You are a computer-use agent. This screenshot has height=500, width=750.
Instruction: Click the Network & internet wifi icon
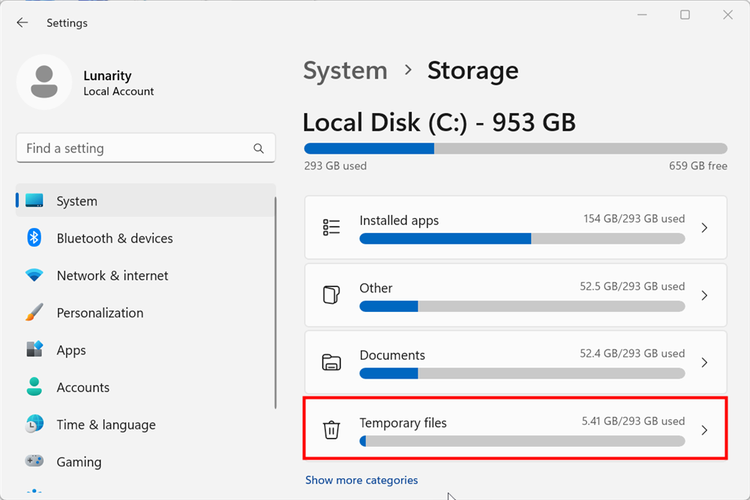click(34, 276)
